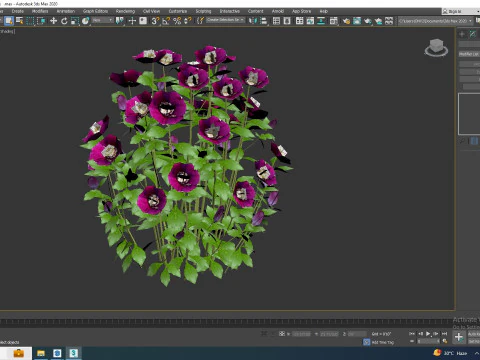Open the Select by Name dialog
Screen dimensions: 480x360
20,21
